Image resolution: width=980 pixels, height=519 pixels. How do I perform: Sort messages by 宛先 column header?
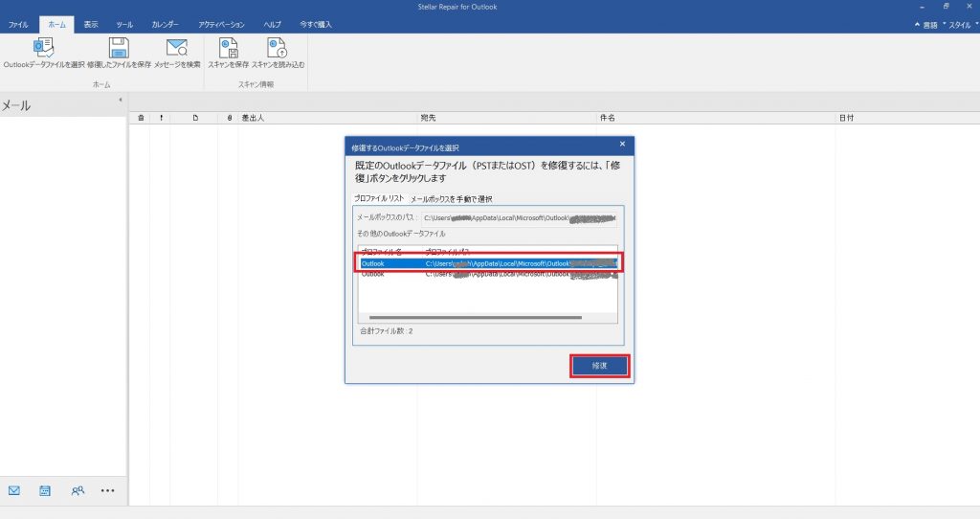click(x=428, y=118)
